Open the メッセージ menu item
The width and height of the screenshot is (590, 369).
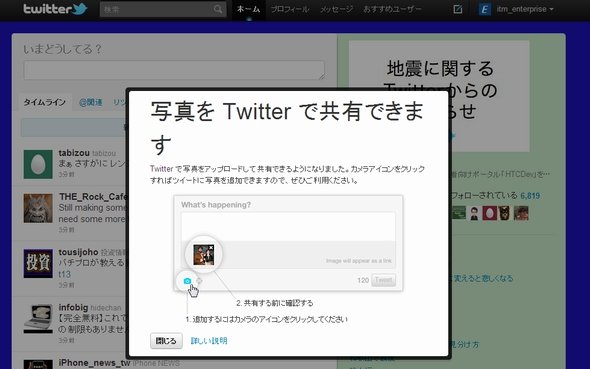point(336,9)
